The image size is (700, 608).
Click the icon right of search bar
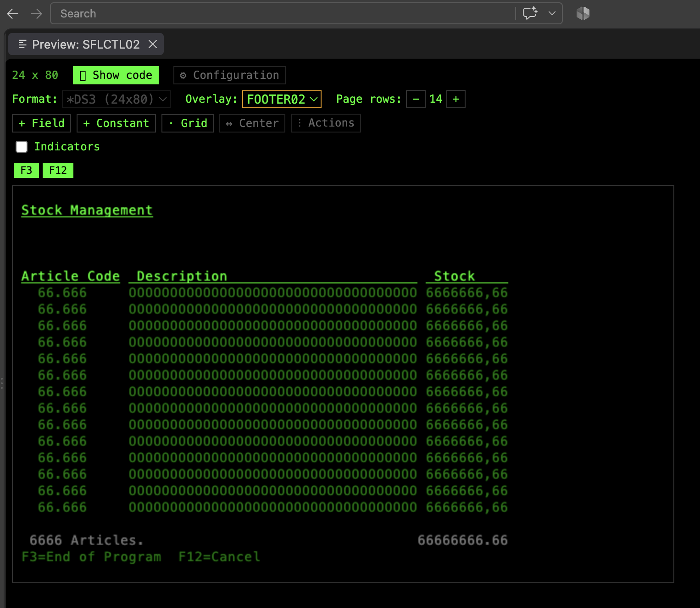click(x=583, y=13)
